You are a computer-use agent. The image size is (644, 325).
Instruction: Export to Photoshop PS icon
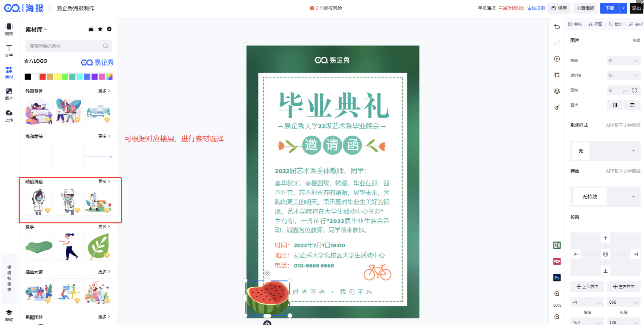557,277
